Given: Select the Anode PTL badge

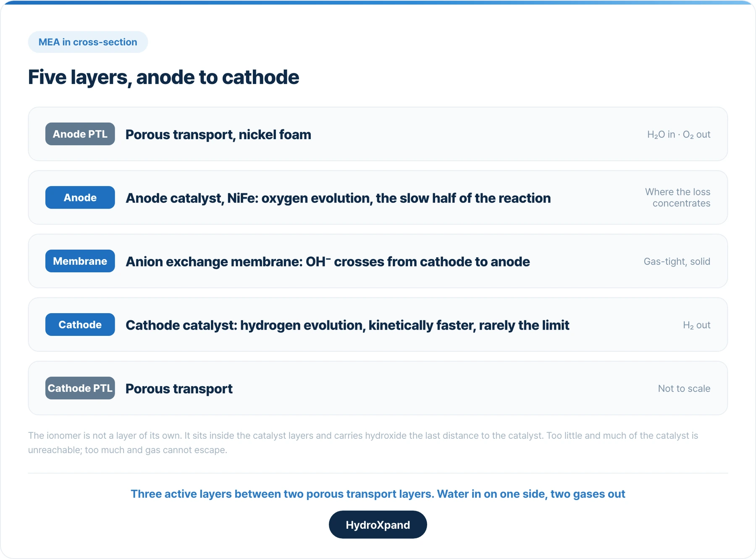Looking at the screenshot, I should 80,134.
